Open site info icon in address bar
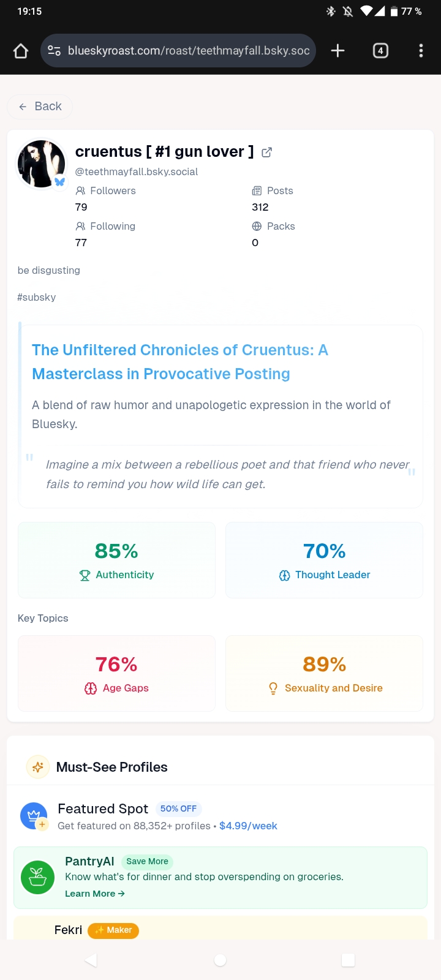This screenshot has height=980, width=441. 55,51
